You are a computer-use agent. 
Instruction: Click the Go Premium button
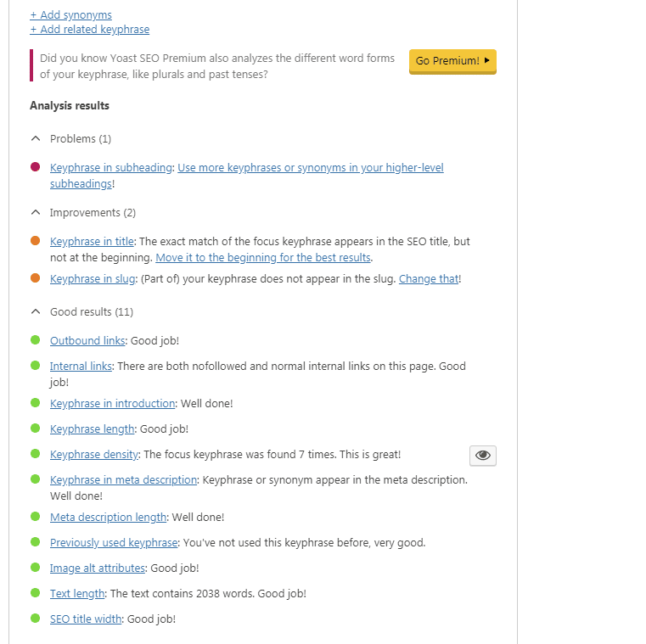pyautogui.click(x=452, y=61)
